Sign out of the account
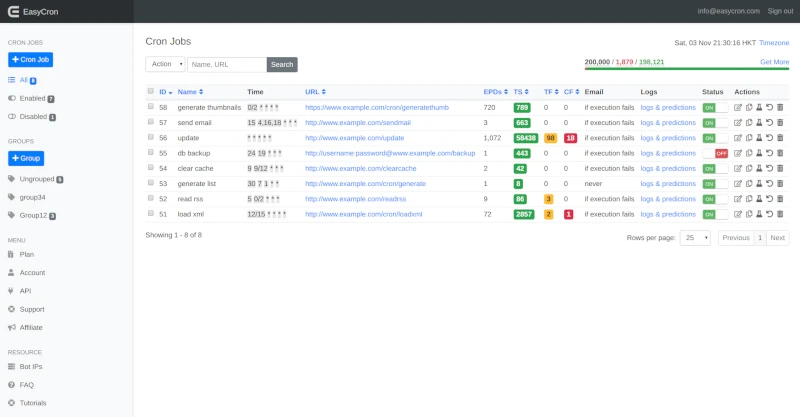This screenshot has width=800, height=417. point(780,11)
